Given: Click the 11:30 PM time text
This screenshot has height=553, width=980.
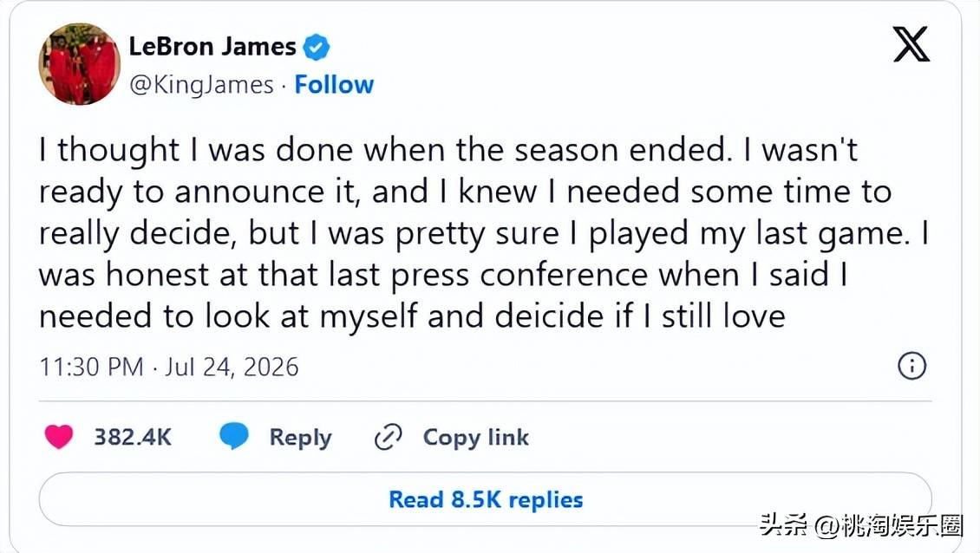Looking at the screenshot, I should (91, 367).
